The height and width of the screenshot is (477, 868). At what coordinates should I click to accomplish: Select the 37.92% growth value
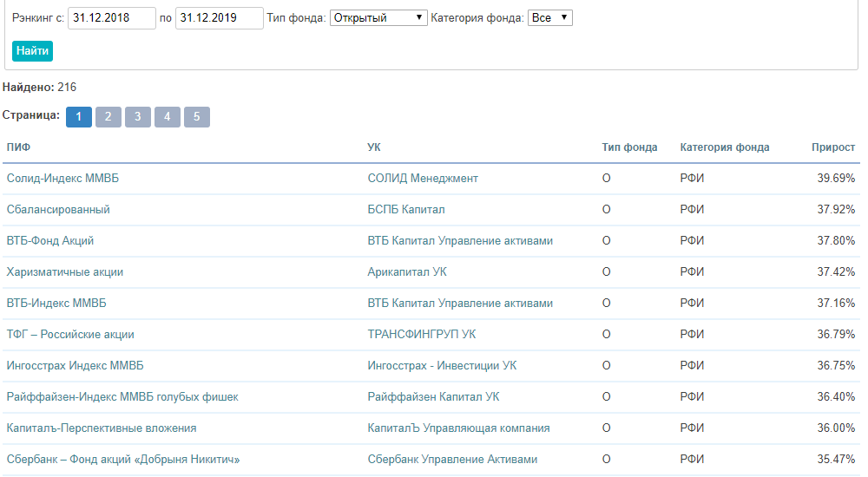coord(836,209)
